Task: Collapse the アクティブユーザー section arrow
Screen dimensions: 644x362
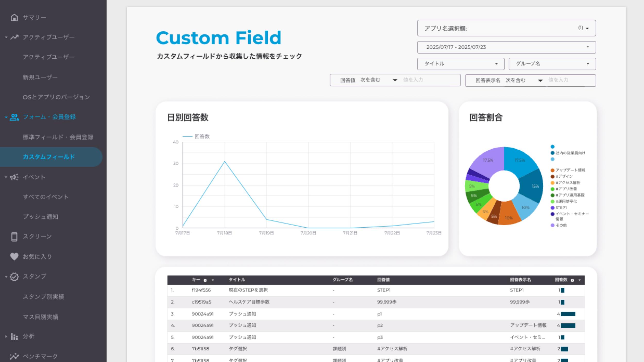Action: (6, 37)
